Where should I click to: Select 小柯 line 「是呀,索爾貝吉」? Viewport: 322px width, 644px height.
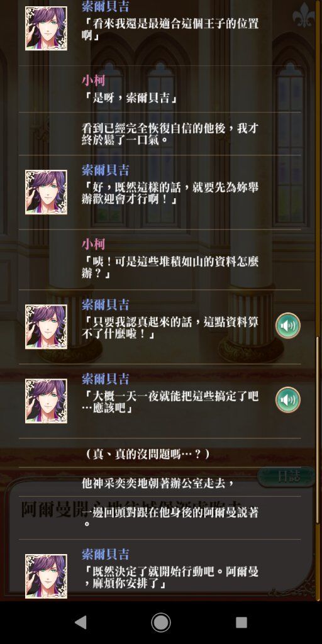pos(159,89)
